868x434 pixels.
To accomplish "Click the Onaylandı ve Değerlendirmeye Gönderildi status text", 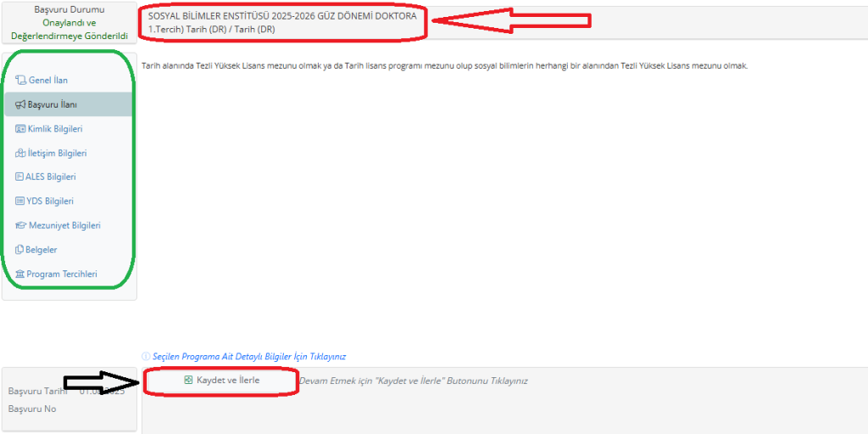I will (69, 30).
